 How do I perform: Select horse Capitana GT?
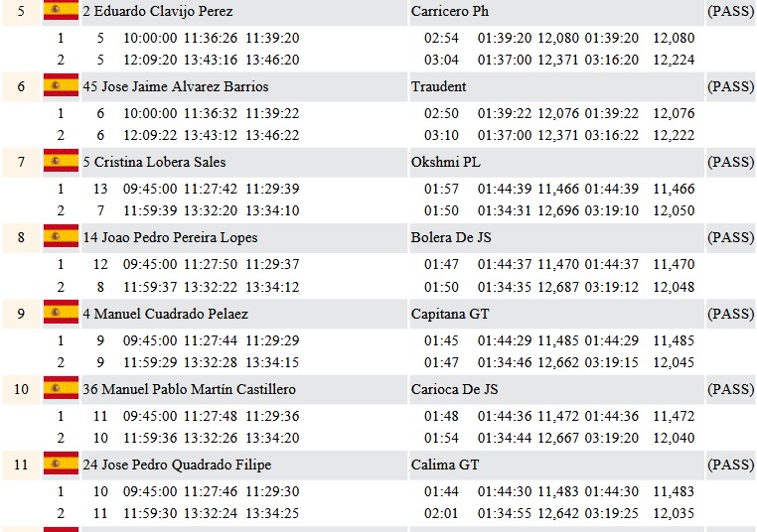click(x=450, y=314)
